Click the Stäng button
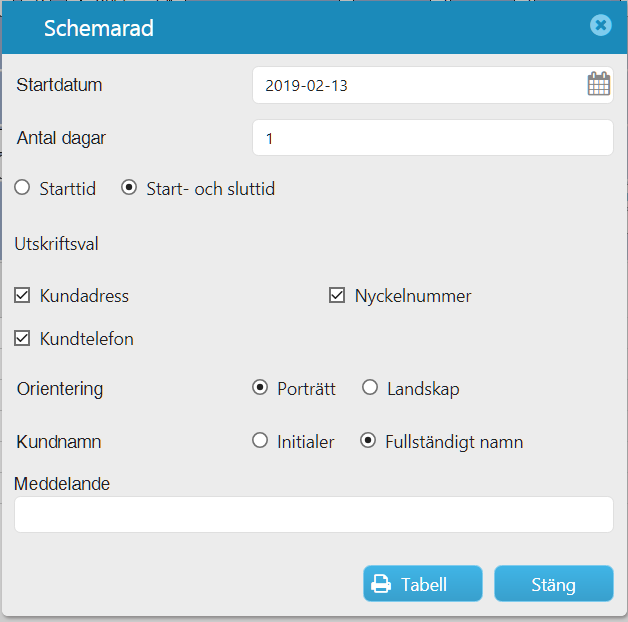The width and height of the screenshot is (628, 622). point(554,584)
